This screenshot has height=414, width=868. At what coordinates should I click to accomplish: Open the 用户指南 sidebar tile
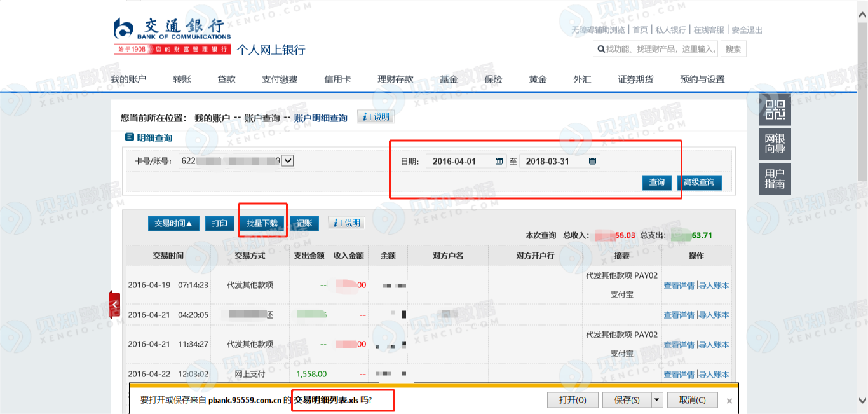pos(775,179)
